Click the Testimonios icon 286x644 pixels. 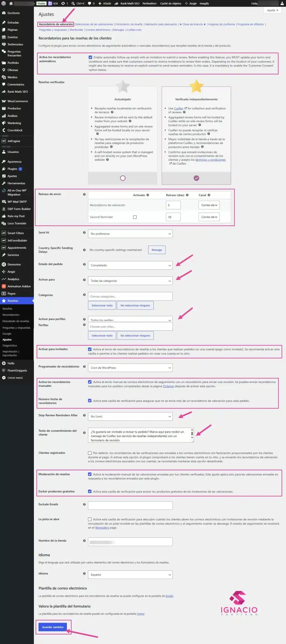pyautogui.click(x=4, y=44)
